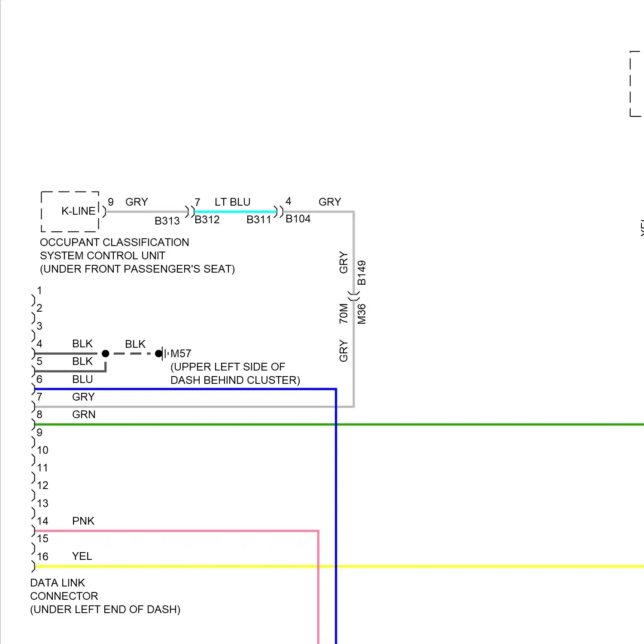Click the M57 ground symbol
Screen dimensions: 644x644
click(163, 353)
